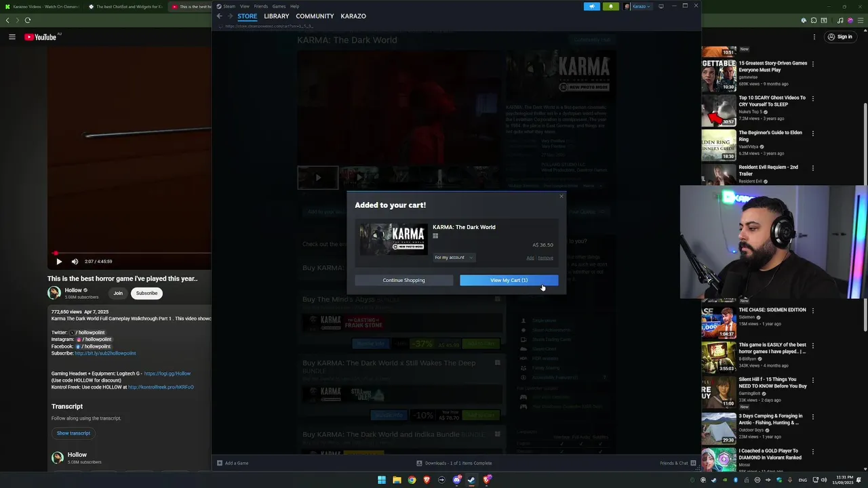Select the STORE tab in Steam
868x488 pixels.
[x=247, y=16]
